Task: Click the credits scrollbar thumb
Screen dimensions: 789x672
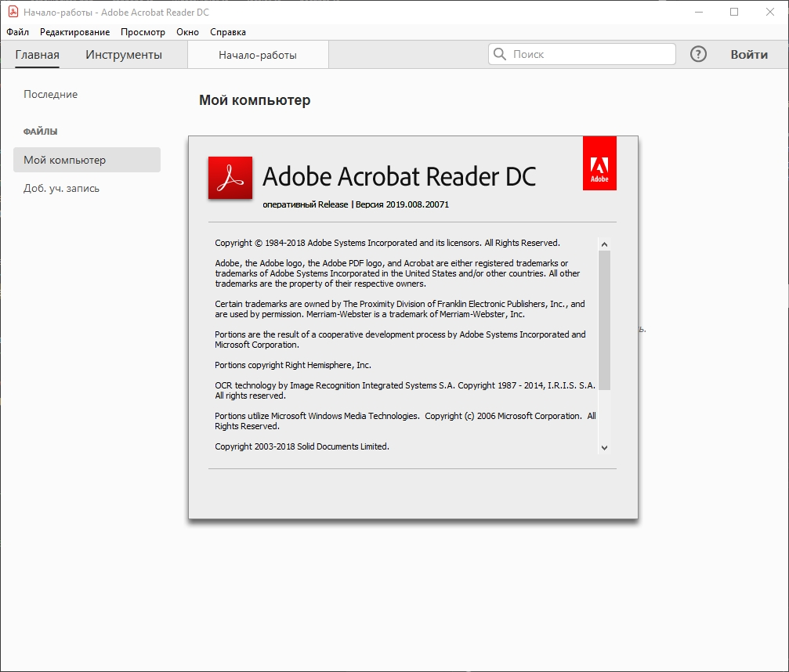Action: pyautogui.click(x=604, y=320)
